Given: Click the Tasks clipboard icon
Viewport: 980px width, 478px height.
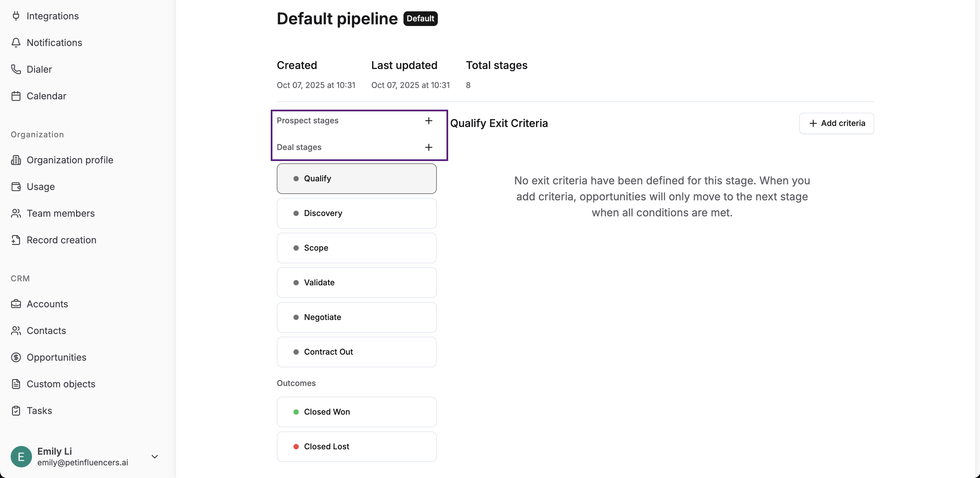Looking at the screenshot, I should click(x=16, y=411).
